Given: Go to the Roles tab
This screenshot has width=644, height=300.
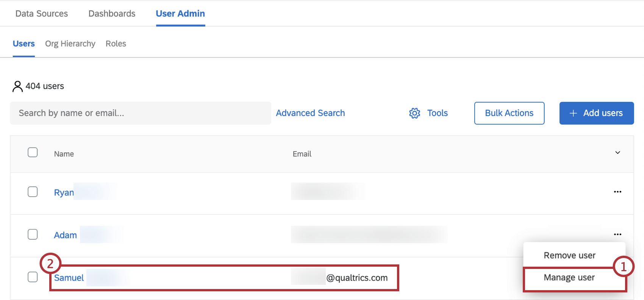Looking at the screenshot, I should click(x=116, y=44).
